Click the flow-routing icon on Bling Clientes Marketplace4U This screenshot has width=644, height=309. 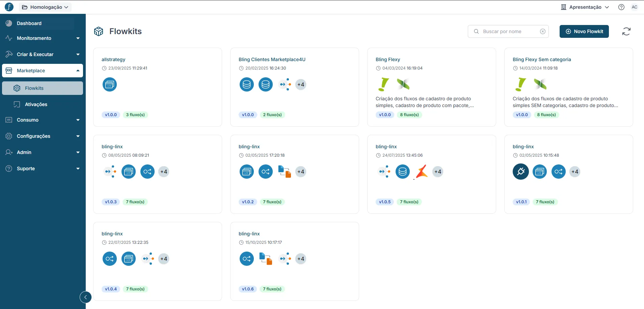click(285, 84)
